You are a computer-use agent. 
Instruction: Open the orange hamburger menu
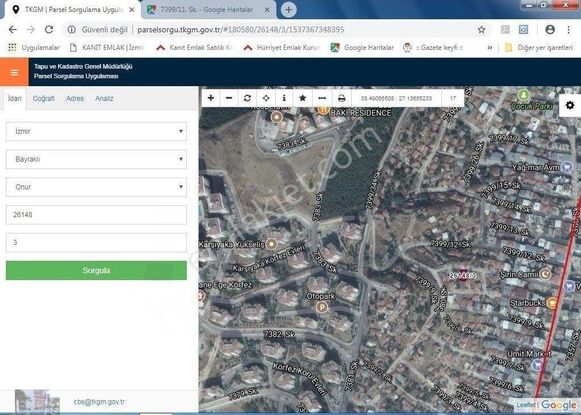pyautogui.click(x=14, y=72)
